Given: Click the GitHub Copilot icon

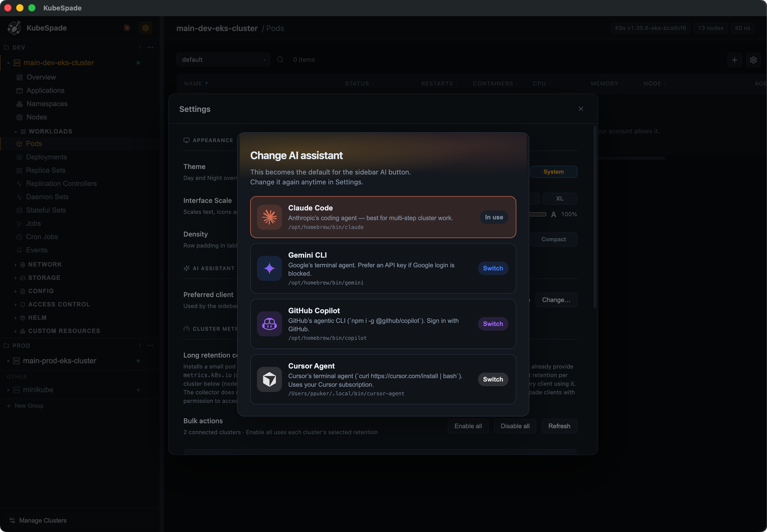Looking at the screenshot, I should coord(269,324).
